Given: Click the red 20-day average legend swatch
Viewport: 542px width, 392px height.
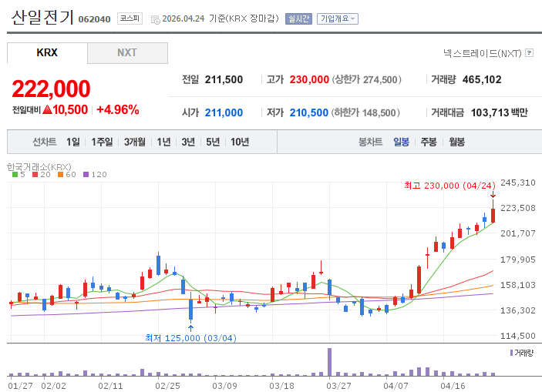Looking at the screenshot, I should pyautogui.click(x=35, y=175).
